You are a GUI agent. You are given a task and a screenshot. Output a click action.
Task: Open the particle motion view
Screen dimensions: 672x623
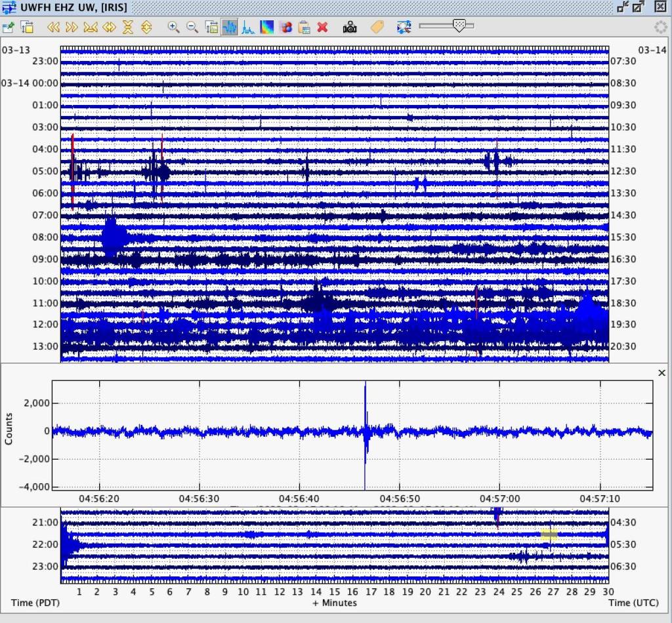click(x=285, y=27)
